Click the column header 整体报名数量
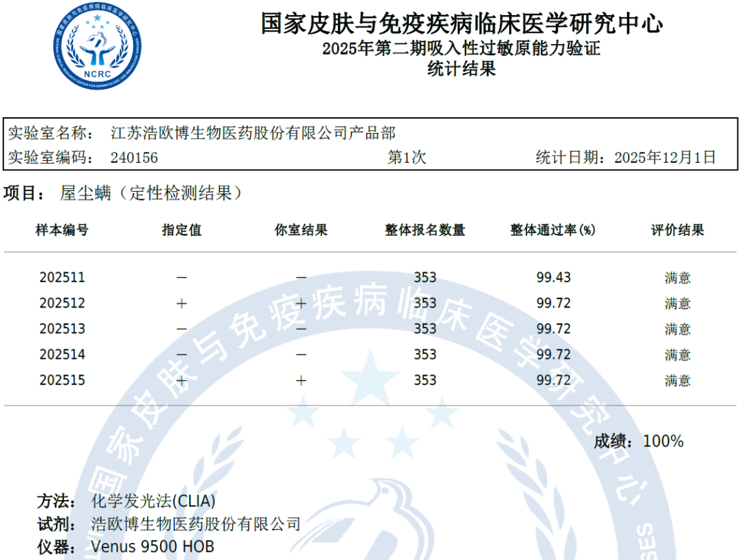This screenshot has width=745, height=560. (x=425, y=230)
